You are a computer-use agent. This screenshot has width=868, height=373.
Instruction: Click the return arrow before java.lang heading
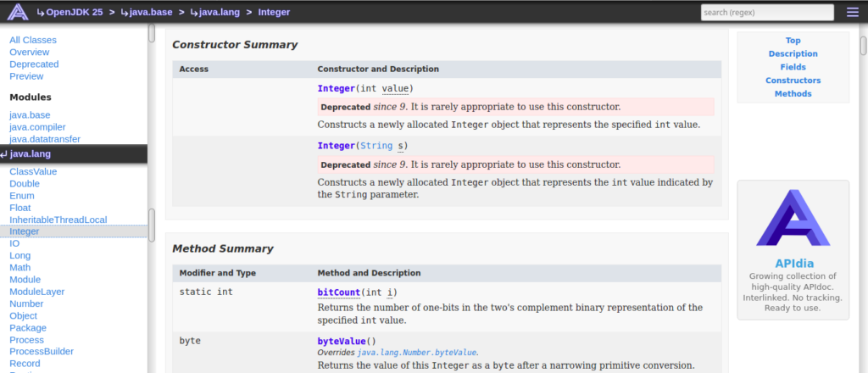(4, 154)
